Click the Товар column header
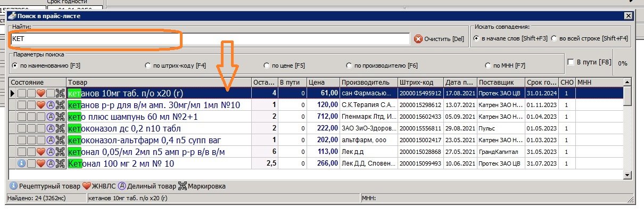Image resolution: width=644 pixels, height=213 pixels. tap(159, 83)
